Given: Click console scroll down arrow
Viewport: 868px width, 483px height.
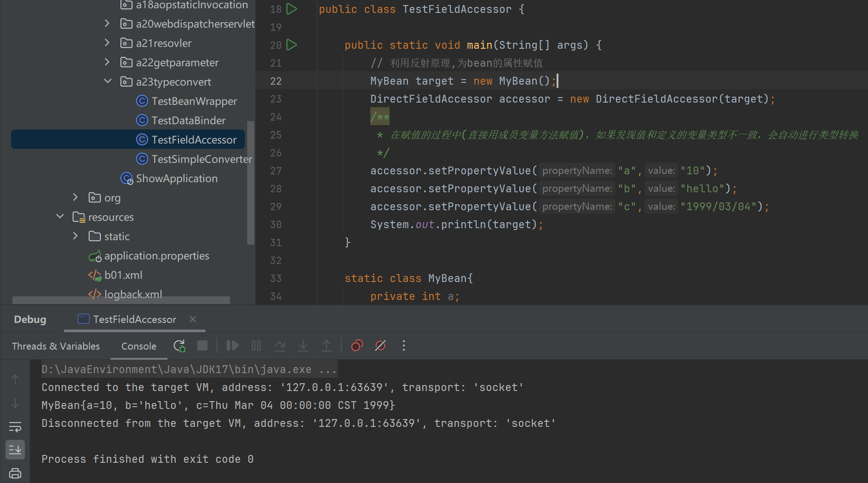Looking at the screenshot, I should click(x=15, y=403).
